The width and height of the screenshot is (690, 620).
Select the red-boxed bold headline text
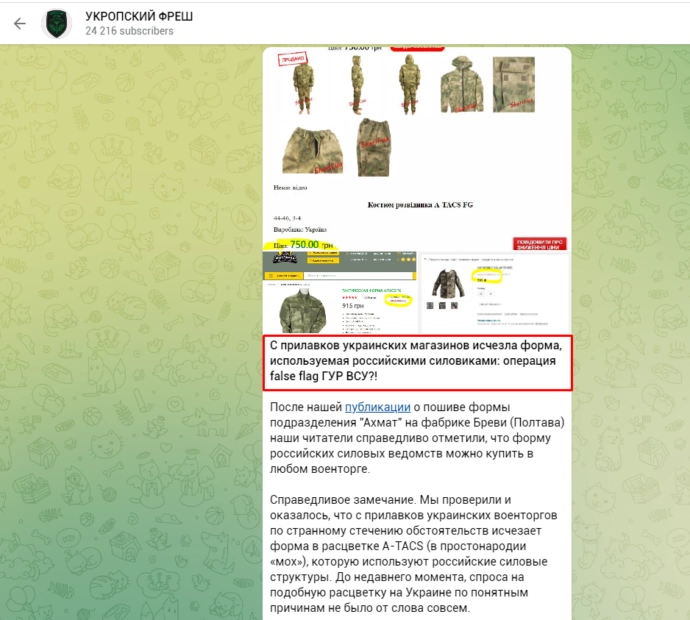point(418,363)
